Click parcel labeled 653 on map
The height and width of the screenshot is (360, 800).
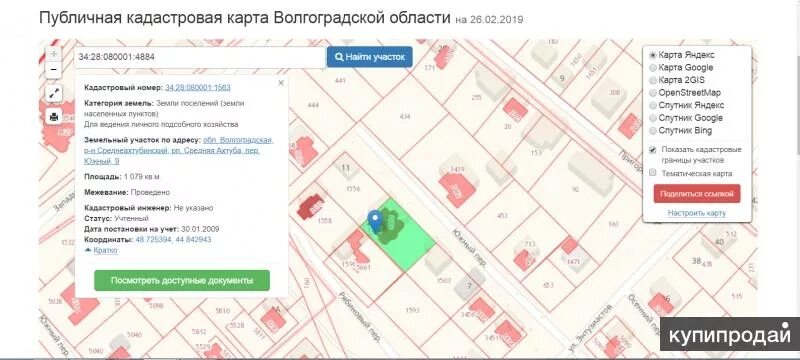tap(548, 285)
